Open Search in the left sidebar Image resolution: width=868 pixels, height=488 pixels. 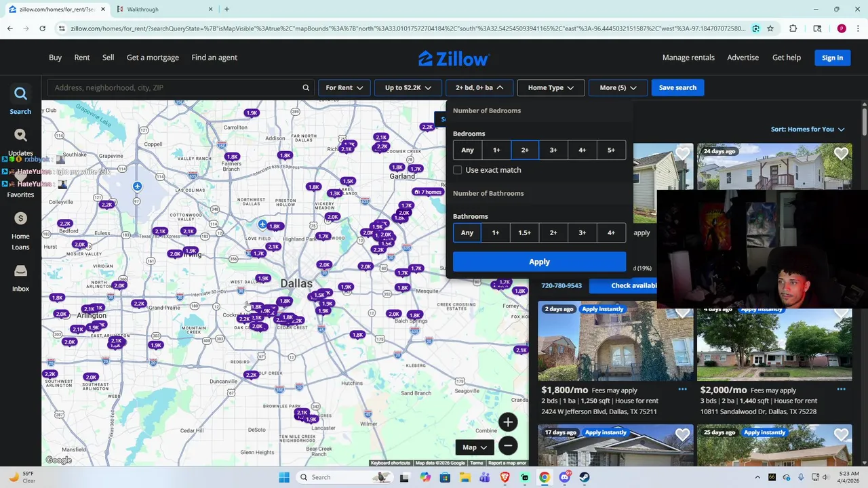coord(20,100)
